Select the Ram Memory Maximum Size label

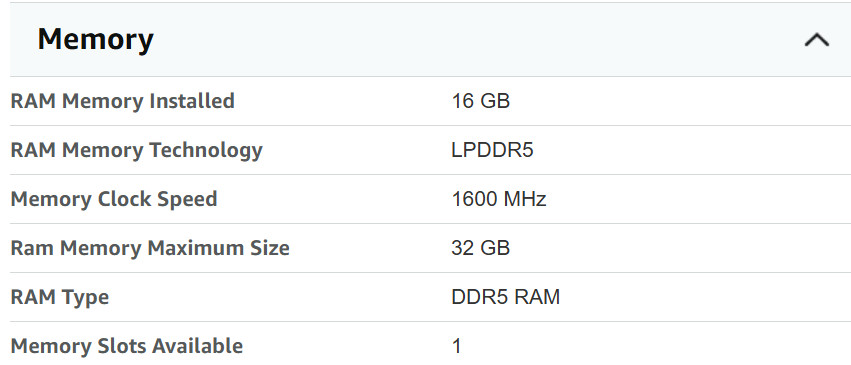point(150,248)
